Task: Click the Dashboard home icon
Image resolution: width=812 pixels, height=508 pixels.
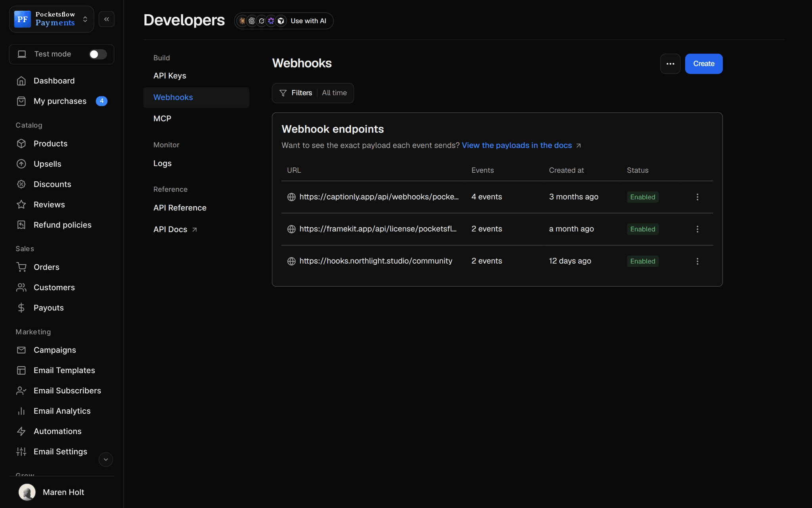Action: [21, 81]
